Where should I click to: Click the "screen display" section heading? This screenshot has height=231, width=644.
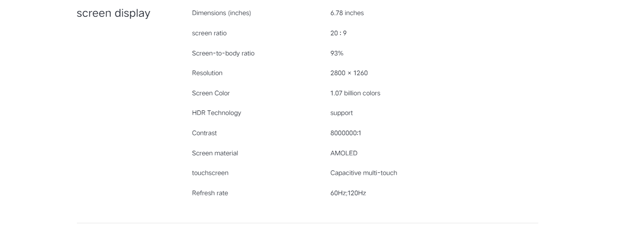(113, 13)
